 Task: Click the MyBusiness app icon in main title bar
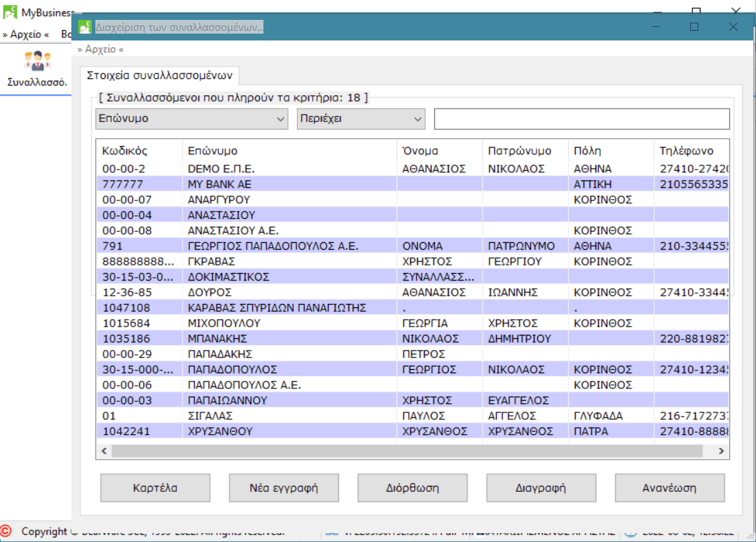point(10,12)
